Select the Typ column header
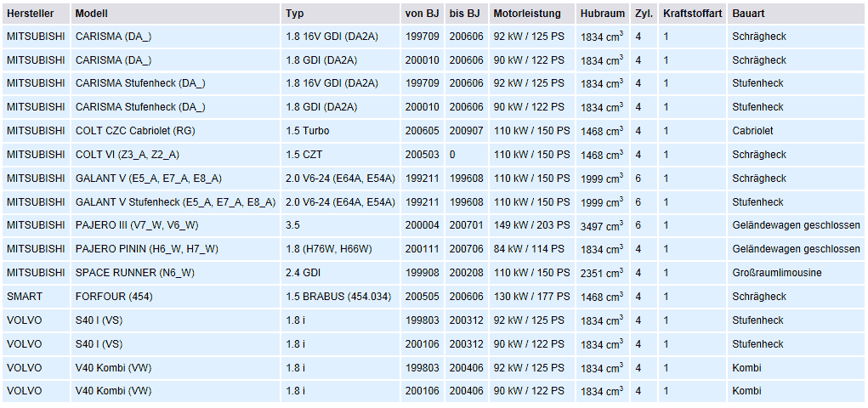 pos(294,14)
